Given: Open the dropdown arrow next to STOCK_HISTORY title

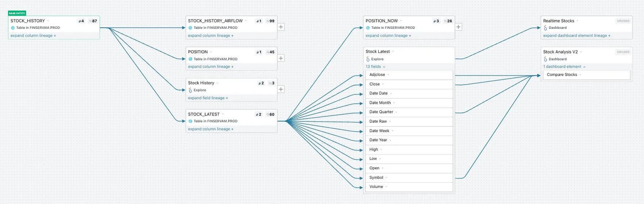Looking at the screenshot, I should coord(48,21).
